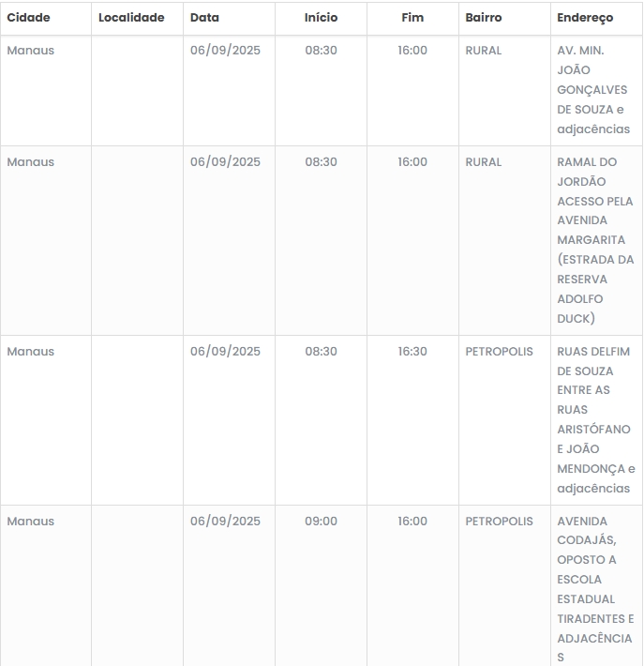This screenshot has width=644, height=666.
Task: Click the 16:00 time in RAMAL DO JORDÃO row
Action: 412,162
